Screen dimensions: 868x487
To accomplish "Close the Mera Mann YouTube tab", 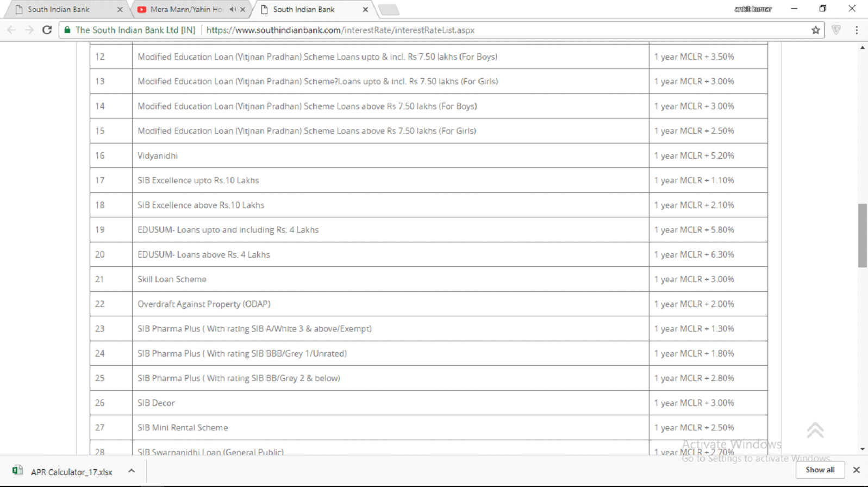I will pyautogui.click(x=243, y=9).
